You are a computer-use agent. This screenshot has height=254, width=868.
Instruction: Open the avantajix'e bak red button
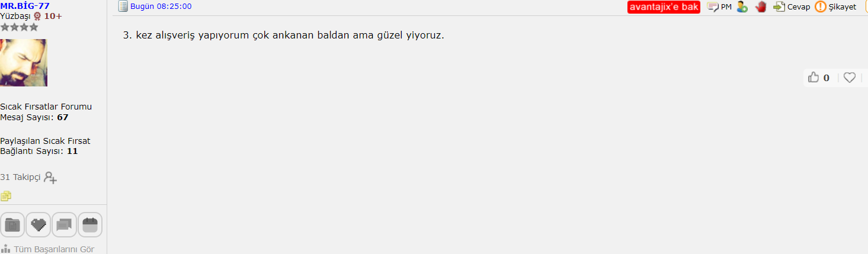click(664, 7)
